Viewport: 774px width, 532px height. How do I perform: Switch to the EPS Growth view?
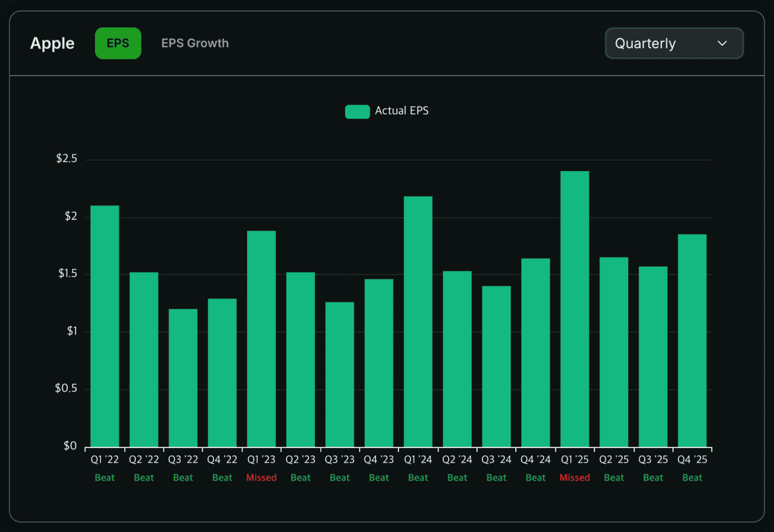(x=195, y=43)
